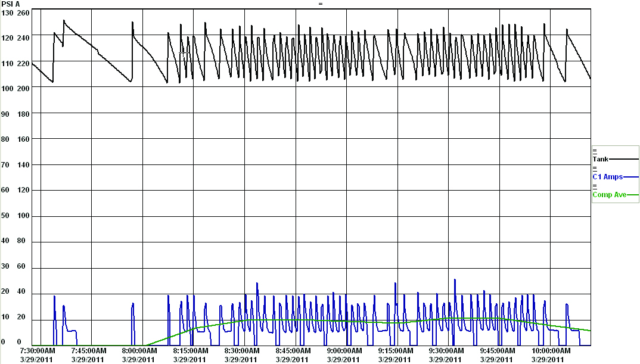Click the green Comp Ave line sample in legend
640x364 pixels.
(632, 195)
